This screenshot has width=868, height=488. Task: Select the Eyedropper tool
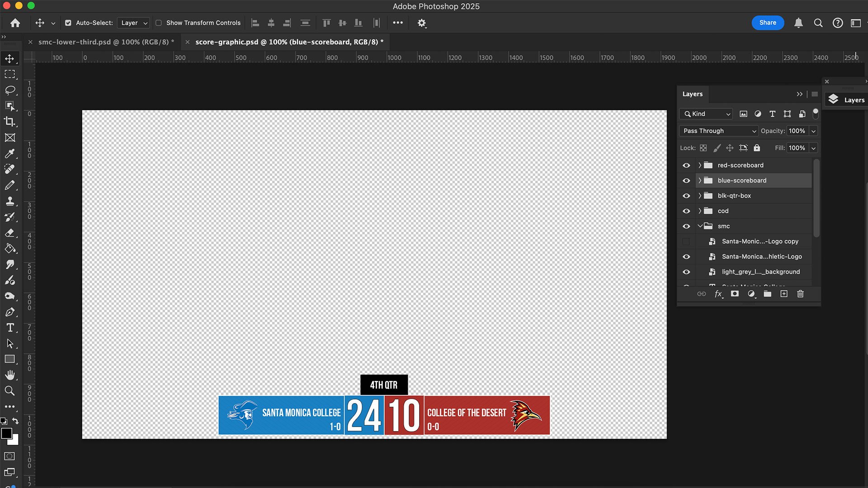pos(9,154)
